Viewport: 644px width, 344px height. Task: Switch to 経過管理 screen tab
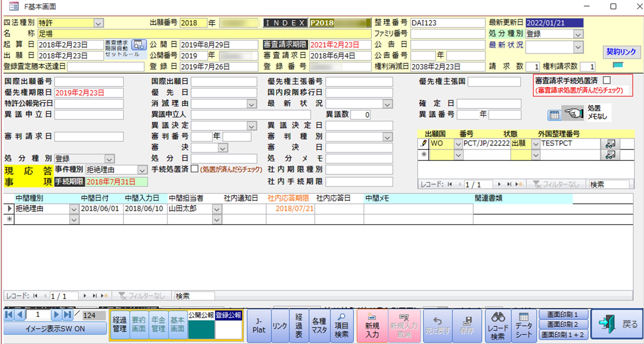point(120,324)
